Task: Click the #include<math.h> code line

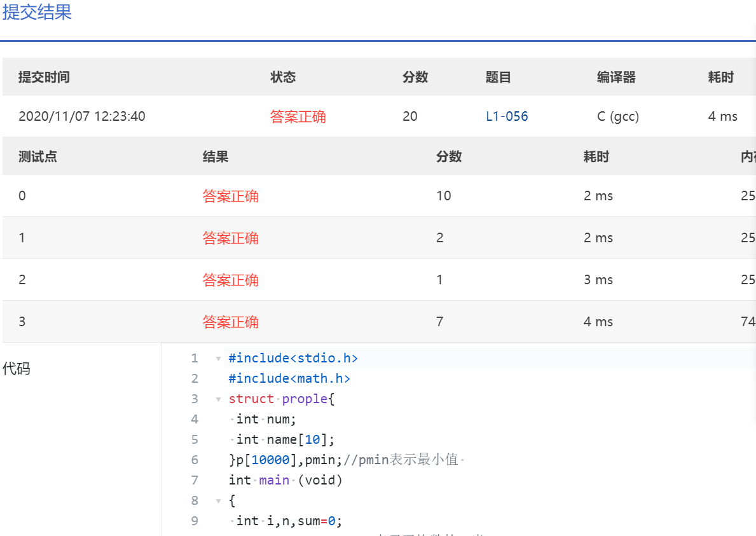Action: (x=289, y=378)
